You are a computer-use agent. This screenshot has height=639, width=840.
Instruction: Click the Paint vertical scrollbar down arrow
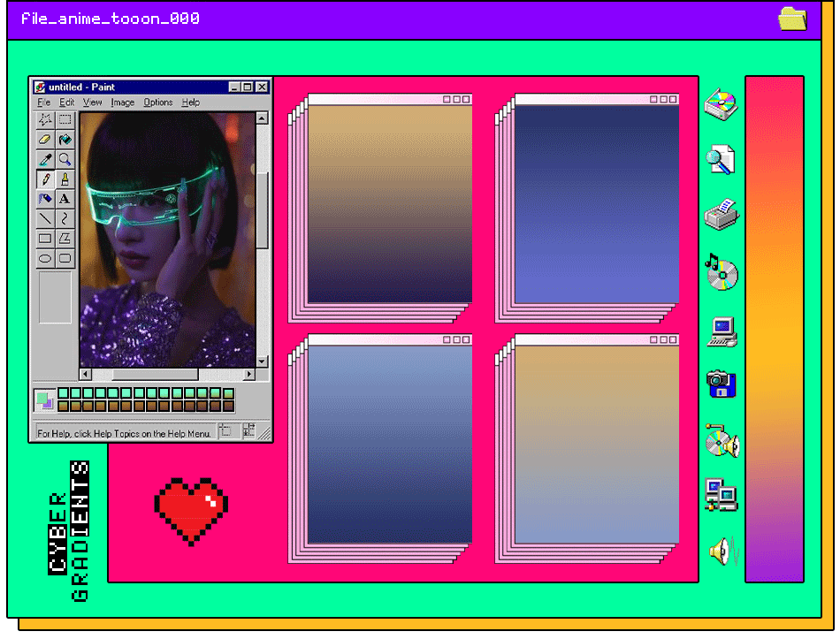point(262,361)
